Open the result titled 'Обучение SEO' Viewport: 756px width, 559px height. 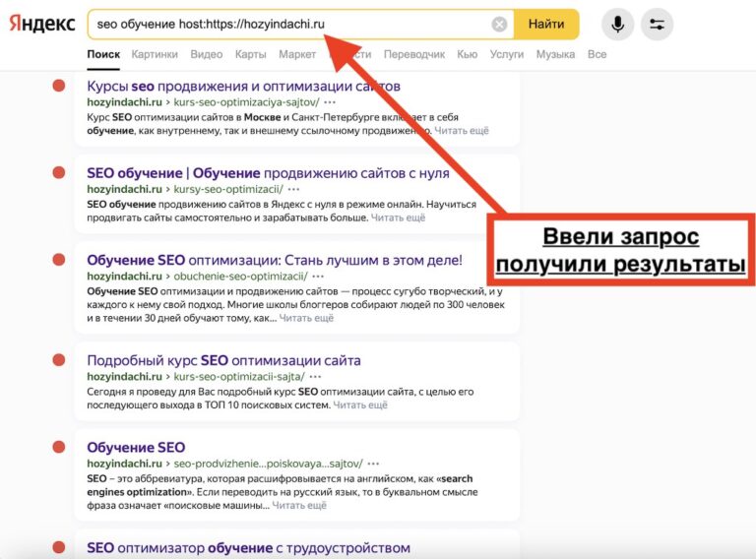[136, 447]
